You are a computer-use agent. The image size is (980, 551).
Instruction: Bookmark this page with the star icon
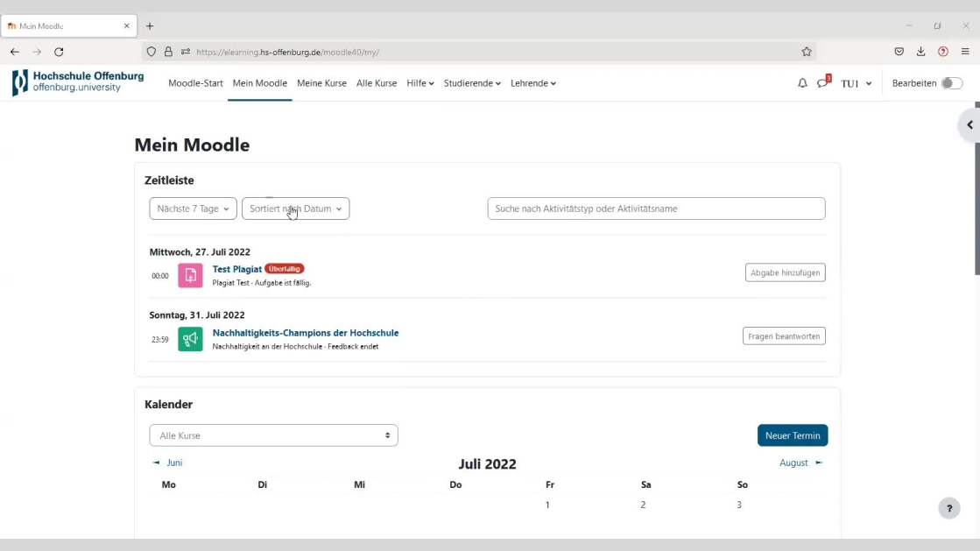point(806,52)
